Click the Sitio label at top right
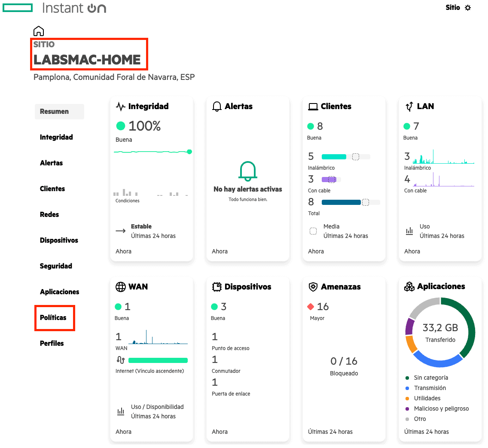488x448 pixels. pos(453,8)
